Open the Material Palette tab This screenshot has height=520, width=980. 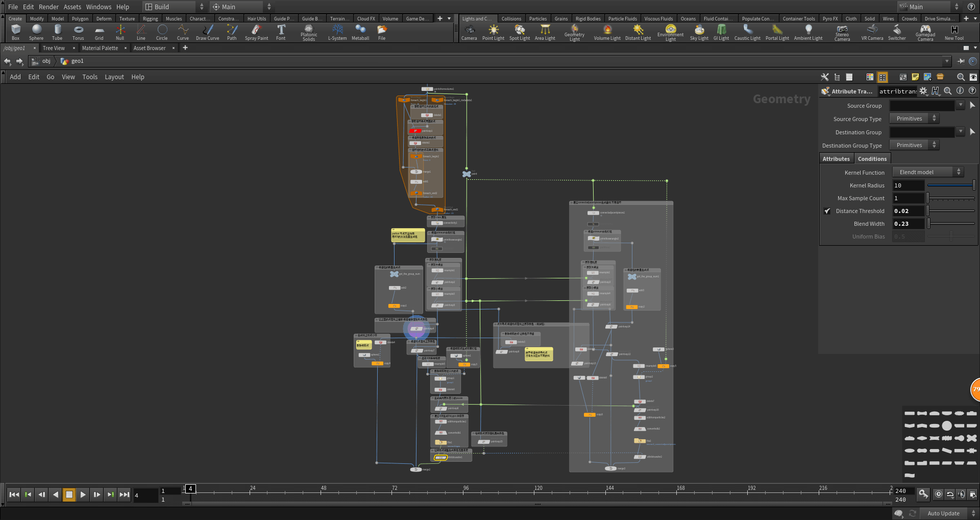100,48
